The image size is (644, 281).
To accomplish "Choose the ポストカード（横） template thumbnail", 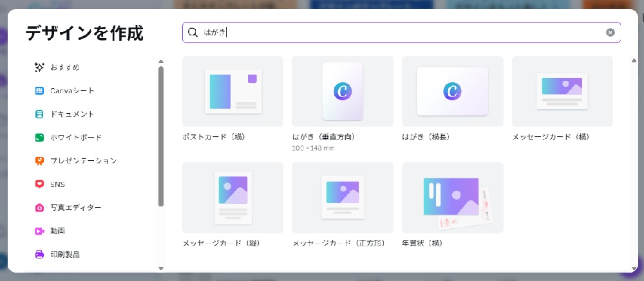I will point(232,91).
